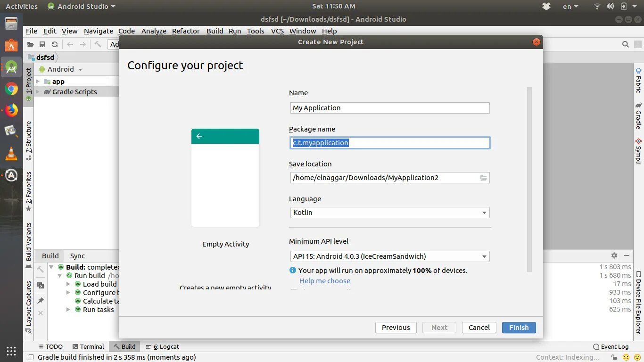Click the dsfsd breadcrumb
644x362 pixels.
[x=42, y=57]
